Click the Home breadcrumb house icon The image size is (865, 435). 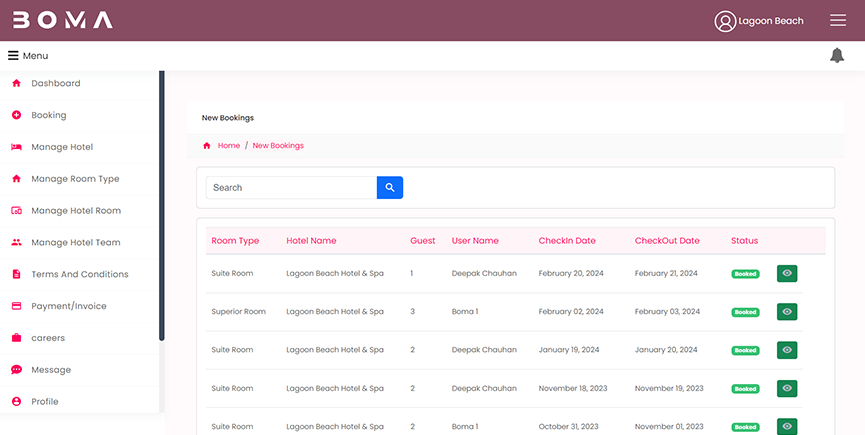207,146
